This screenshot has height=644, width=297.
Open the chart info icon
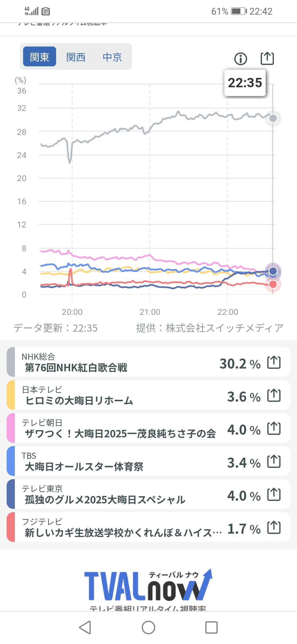(x=241, y=59)
